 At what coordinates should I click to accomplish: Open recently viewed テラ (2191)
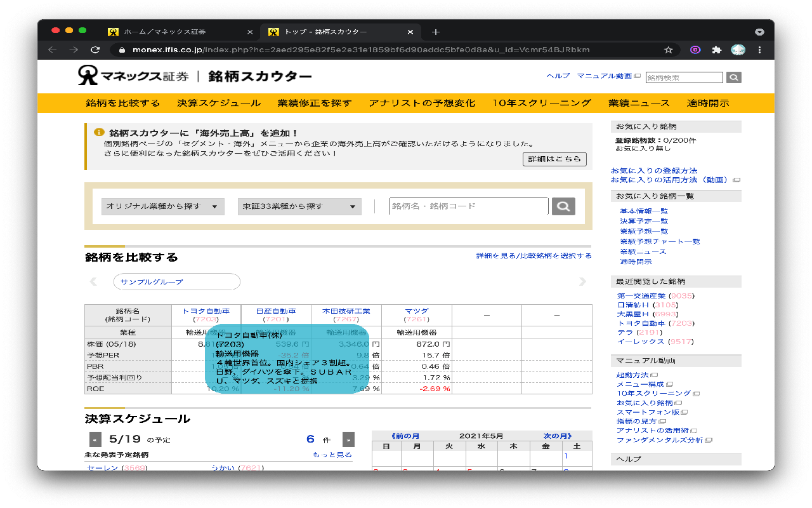tap(639, 332)
